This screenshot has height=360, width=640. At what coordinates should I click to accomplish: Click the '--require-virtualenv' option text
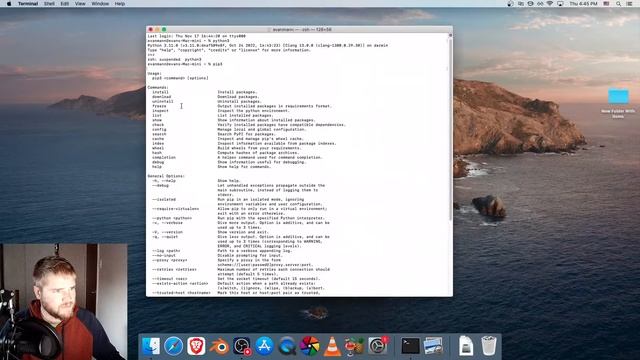point(176,209)
